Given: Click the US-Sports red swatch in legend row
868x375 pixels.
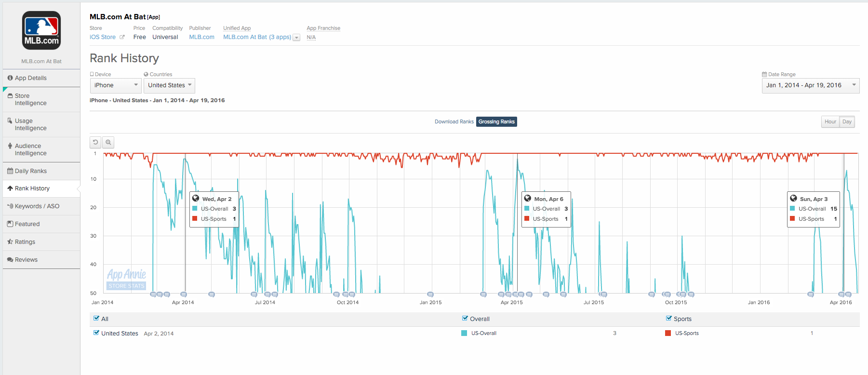Looking at the screenshot, I should pos(668,333).
